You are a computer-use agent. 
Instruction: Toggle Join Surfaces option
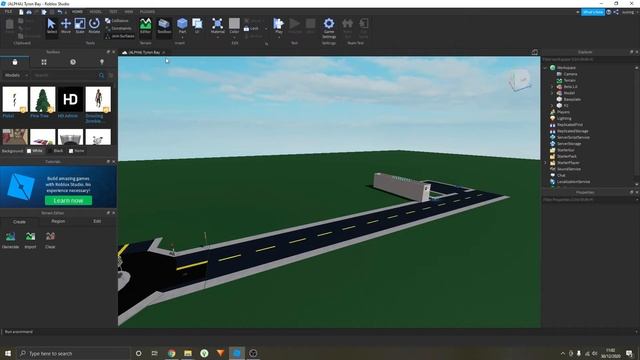point(120,36)
